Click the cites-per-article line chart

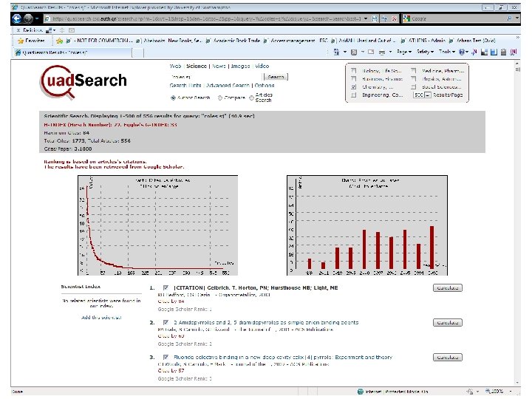tap(158, 225)
